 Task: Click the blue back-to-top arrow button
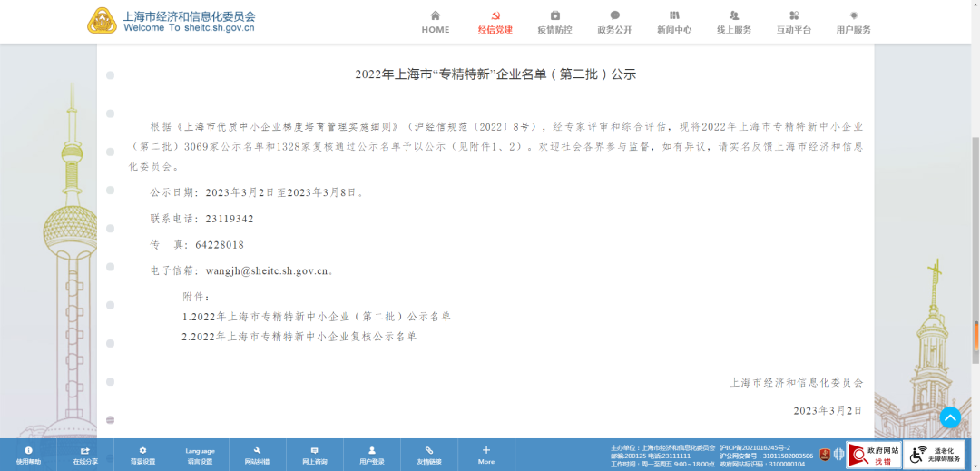coord(950,417)
